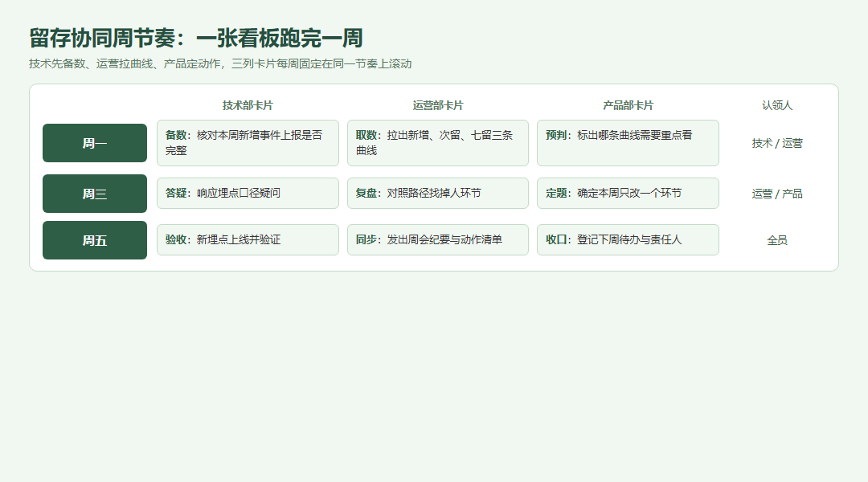Open the 备数 card about 新增事件上报
This screenshot has width=868, height=482.
coord(248,143)
